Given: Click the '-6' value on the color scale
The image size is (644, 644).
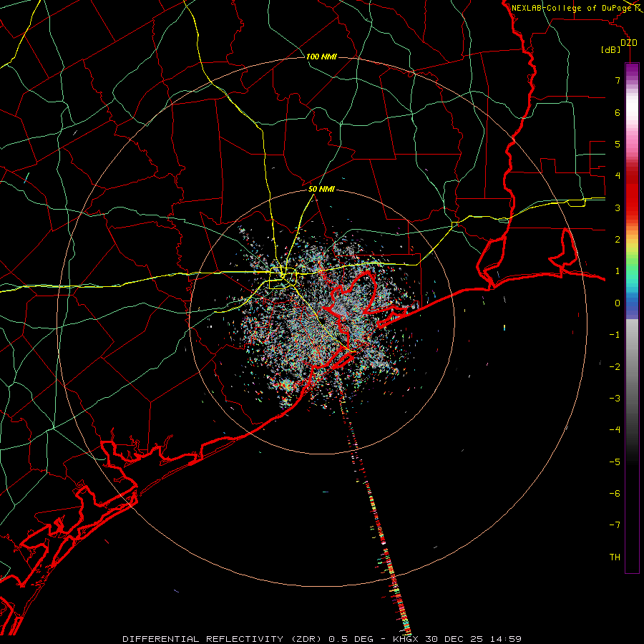Looking at the screenshot, I should (x=615, y=494).
